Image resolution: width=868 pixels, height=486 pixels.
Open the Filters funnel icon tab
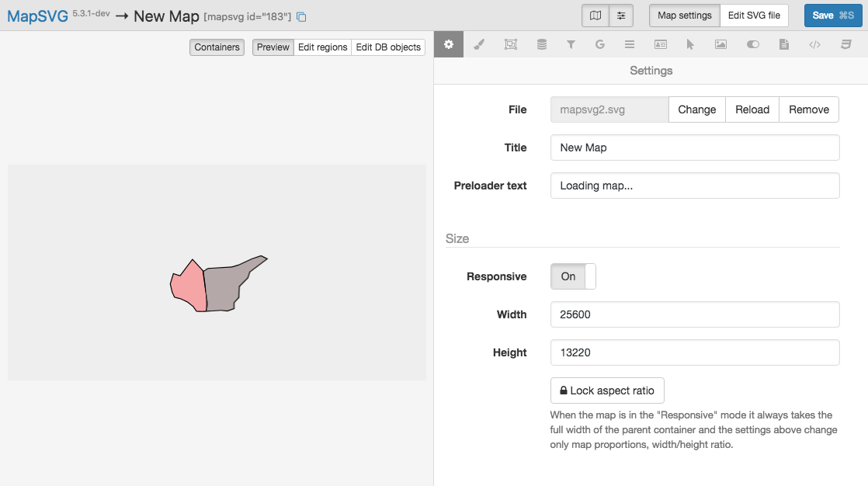pyautogui.click(x=571, y=44)
